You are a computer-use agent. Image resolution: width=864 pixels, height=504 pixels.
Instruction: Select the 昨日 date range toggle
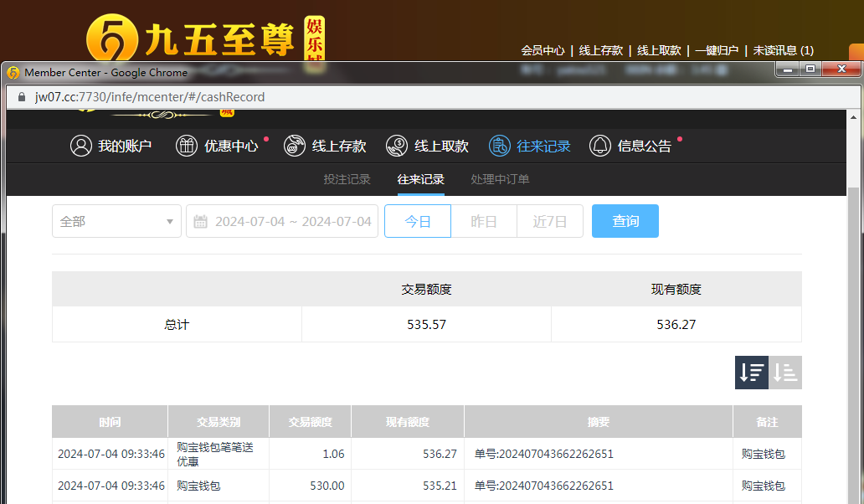(484, 222)
